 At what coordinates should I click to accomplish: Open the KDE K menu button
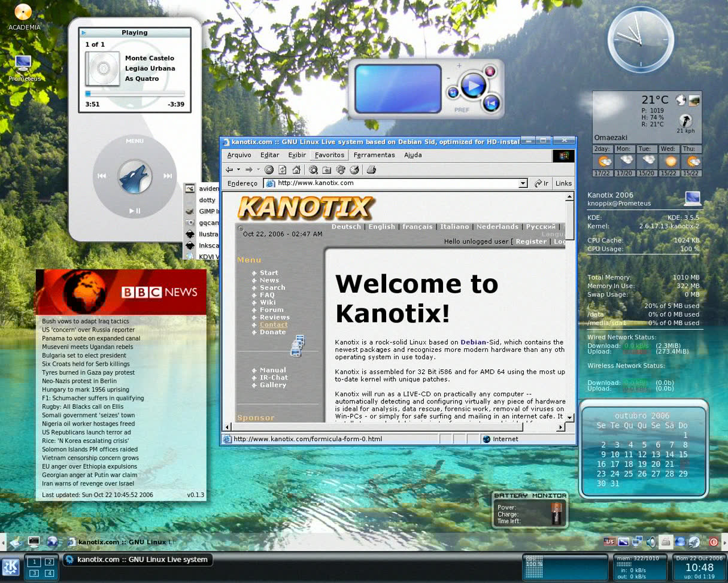coord(11,567)
